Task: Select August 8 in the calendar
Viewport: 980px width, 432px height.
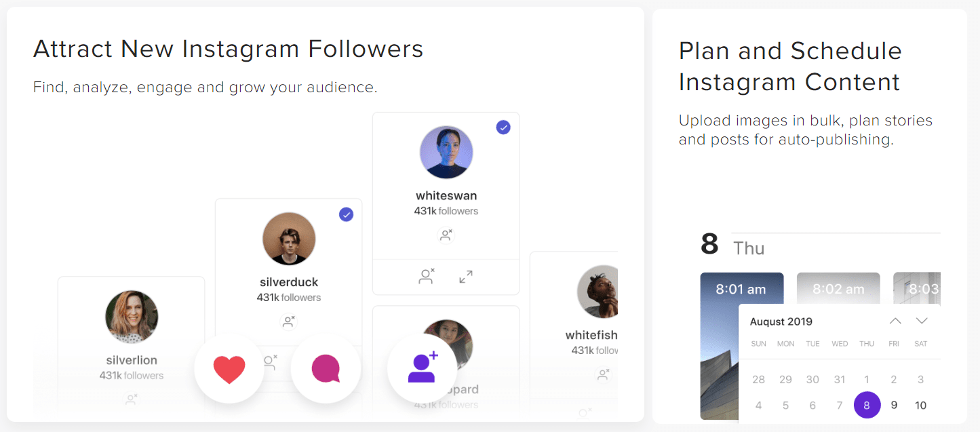Action: point(867,405)
